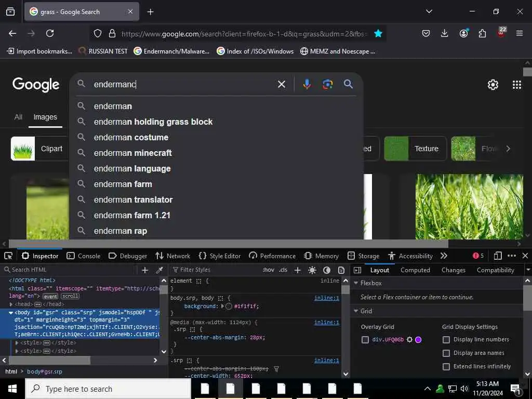
Task: Check Display area names
Action: (x=446, y=353)
